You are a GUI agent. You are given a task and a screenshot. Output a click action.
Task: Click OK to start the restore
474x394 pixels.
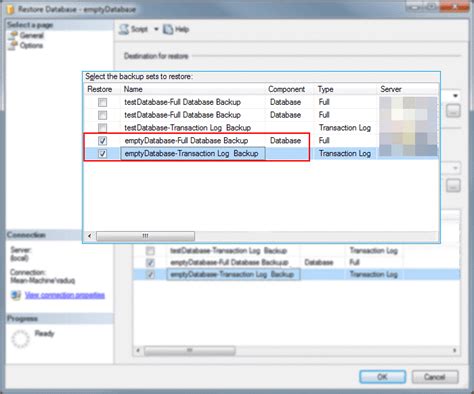coord(382,377)
